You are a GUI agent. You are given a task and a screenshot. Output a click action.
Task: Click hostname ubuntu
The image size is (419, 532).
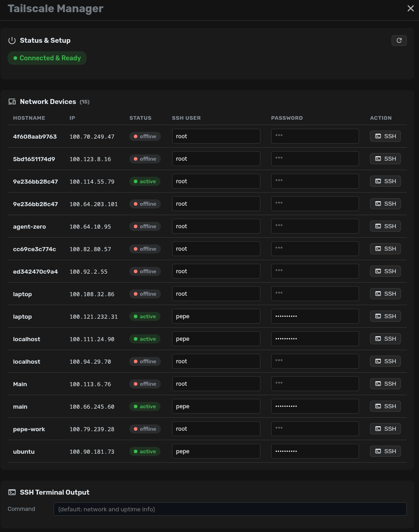click(x=24, y=451)
